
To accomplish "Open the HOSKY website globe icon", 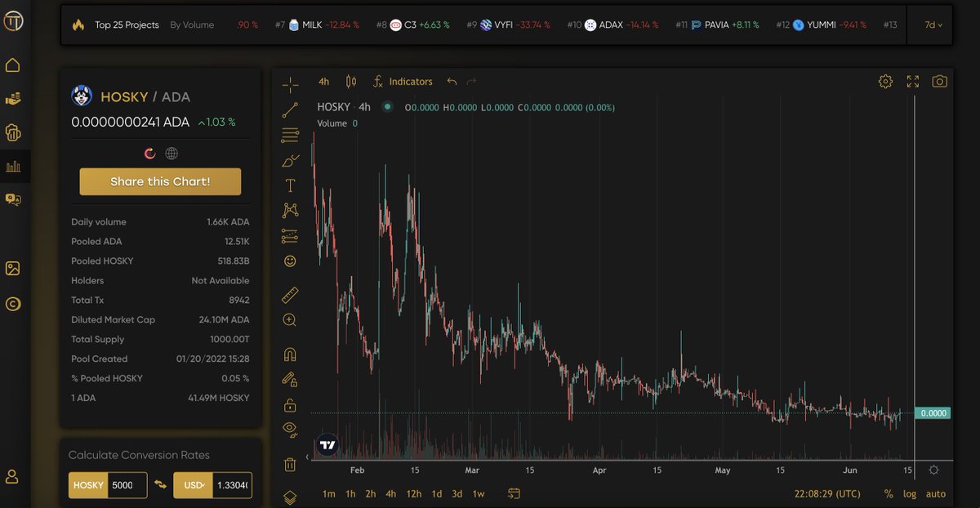I will 171,153.
